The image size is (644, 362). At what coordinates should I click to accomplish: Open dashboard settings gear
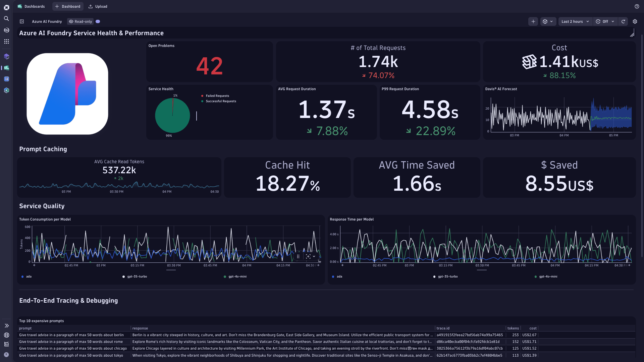tap(635, 21)
